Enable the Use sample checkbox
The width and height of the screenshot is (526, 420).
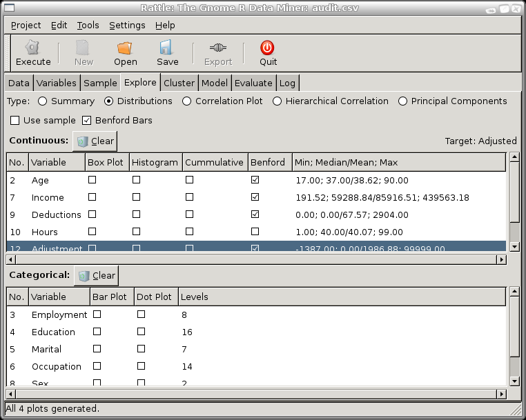[14, 120]
